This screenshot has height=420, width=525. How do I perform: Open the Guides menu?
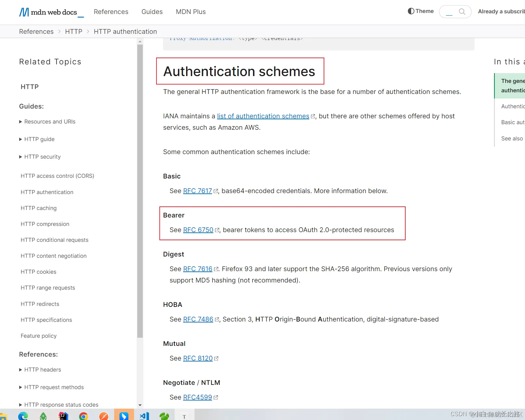[152, 12]
